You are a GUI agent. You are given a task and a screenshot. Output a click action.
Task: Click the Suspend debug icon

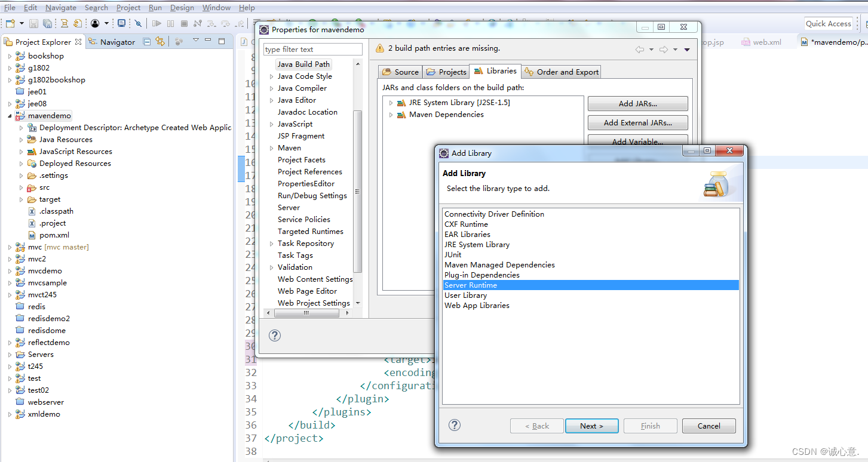[x=170, y=23]
